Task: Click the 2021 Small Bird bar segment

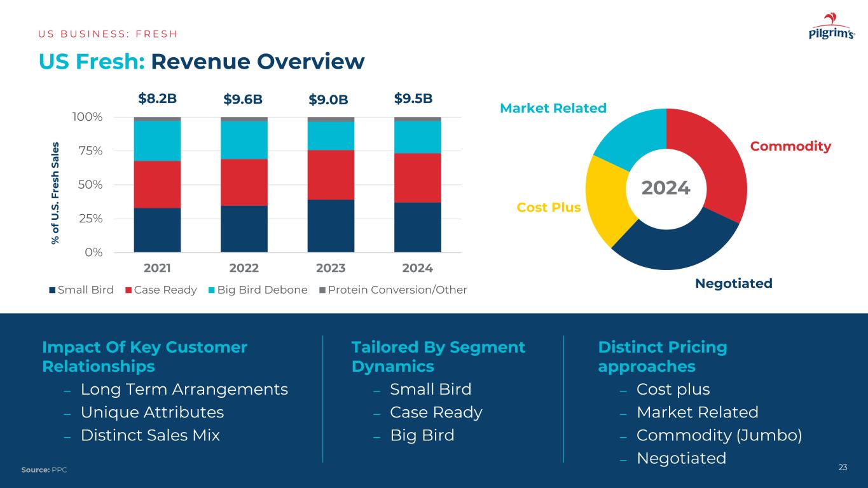Action: (157, 229)
